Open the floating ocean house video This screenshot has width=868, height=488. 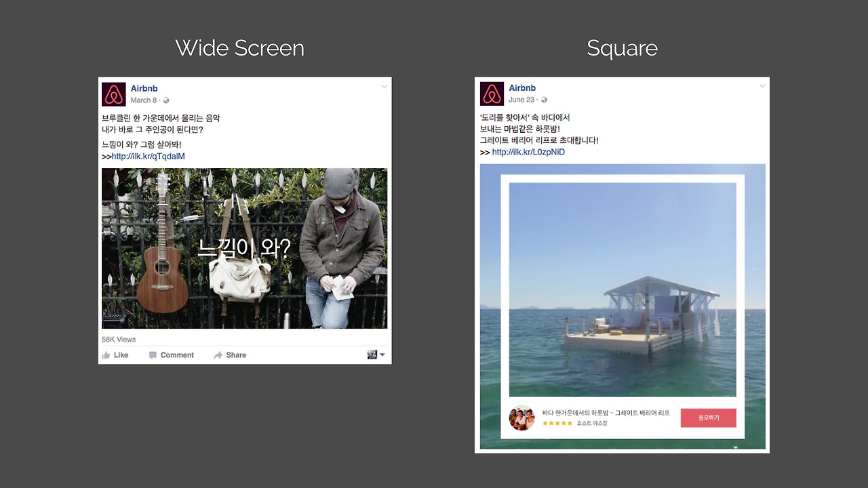click(x=623, y=306)
